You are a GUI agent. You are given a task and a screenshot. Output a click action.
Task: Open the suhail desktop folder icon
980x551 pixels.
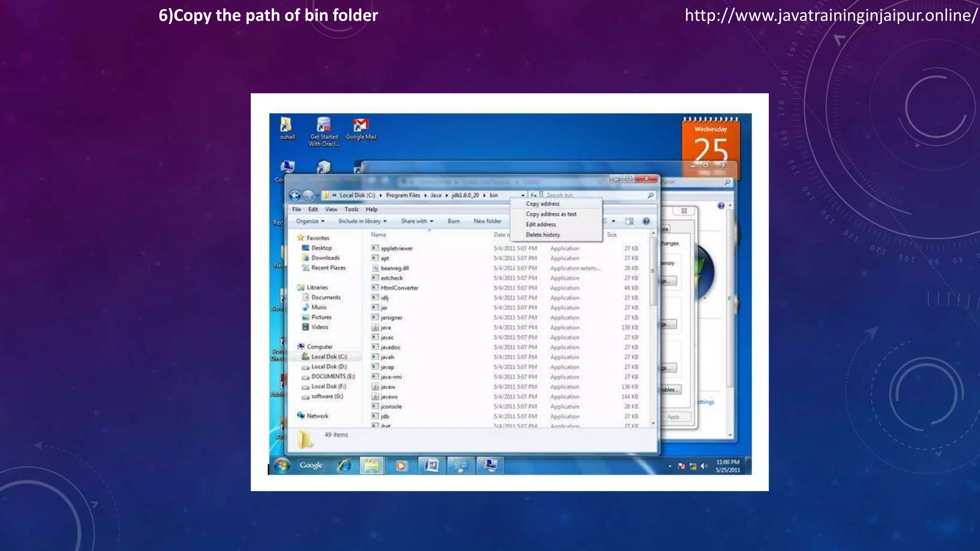(x=287, y=128)
